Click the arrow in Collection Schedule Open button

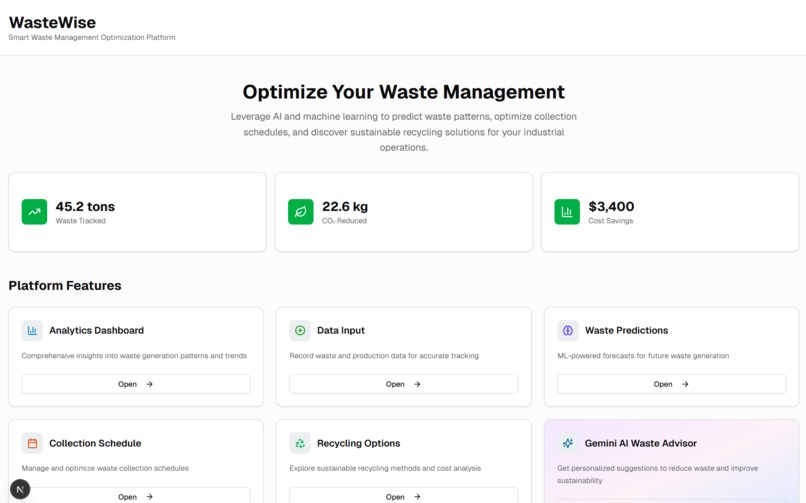(149, 496)
